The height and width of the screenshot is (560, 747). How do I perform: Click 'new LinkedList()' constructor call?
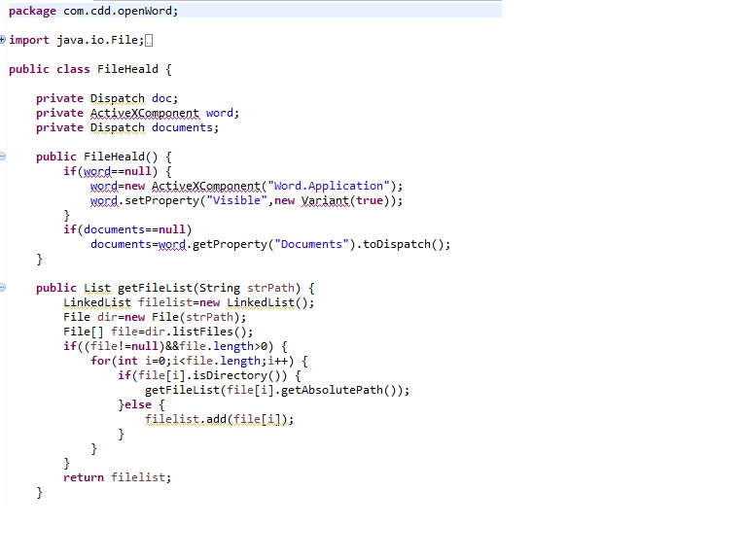click(x=254, y=303)
